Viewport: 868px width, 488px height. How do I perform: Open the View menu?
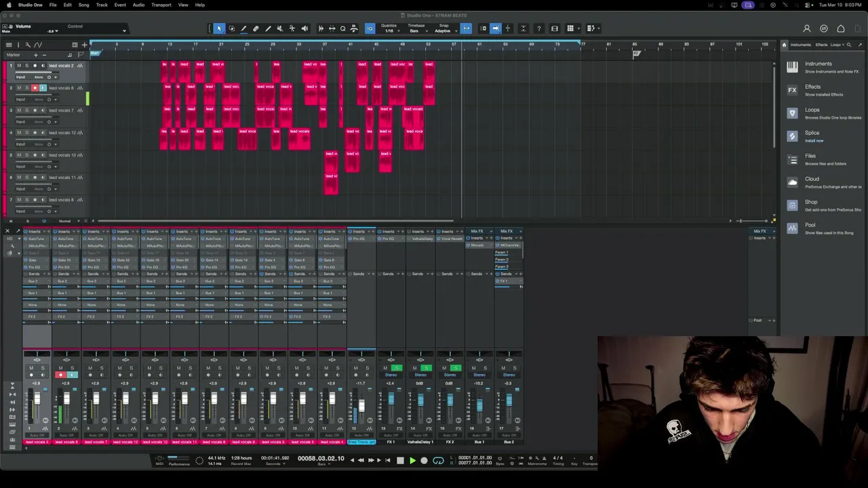[x=183, y=5]
